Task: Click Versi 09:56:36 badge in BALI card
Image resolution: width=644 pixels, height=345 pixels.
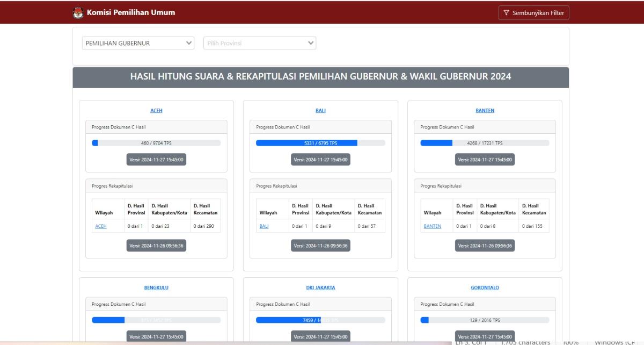Action: pos(320,246)
